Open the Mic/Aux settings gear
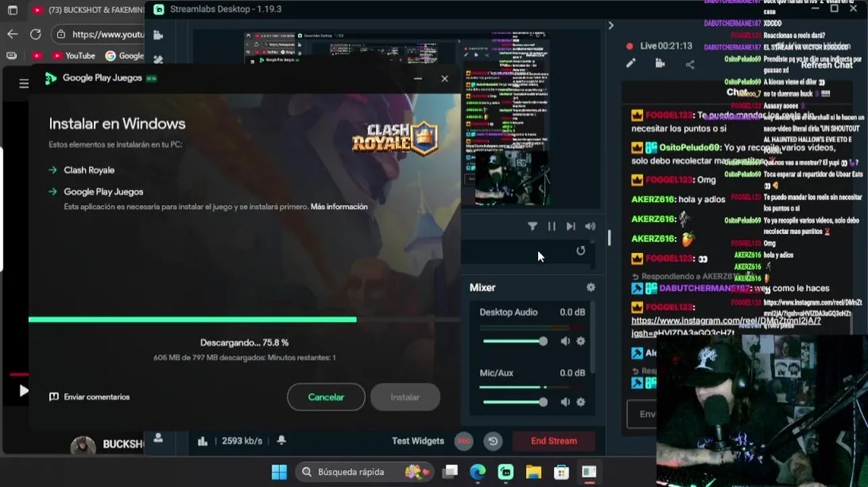Viewport: 868px width, 487px height. [581, 402]
